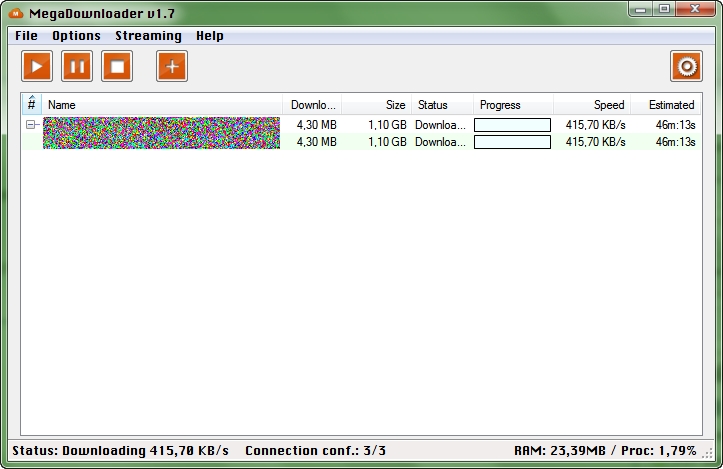Image resolution: width=723 pixels, height=469 pixels.
Task: Click the first row's 46m:13s estimate
Action: click(x=676, y=125)
